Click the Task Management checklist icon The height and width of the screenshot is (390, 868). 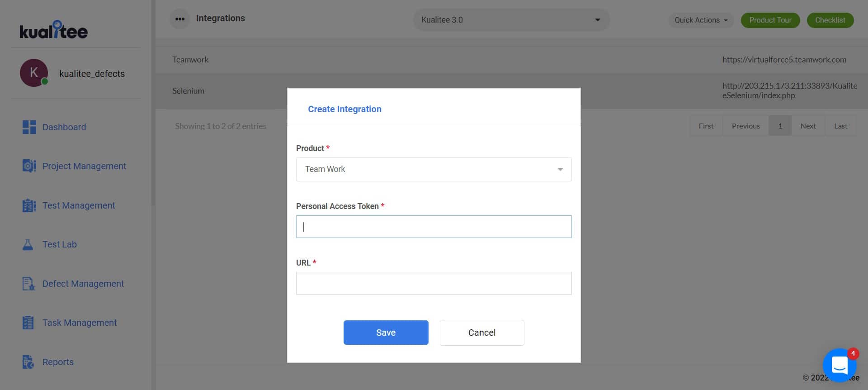(x=28, y=323)
